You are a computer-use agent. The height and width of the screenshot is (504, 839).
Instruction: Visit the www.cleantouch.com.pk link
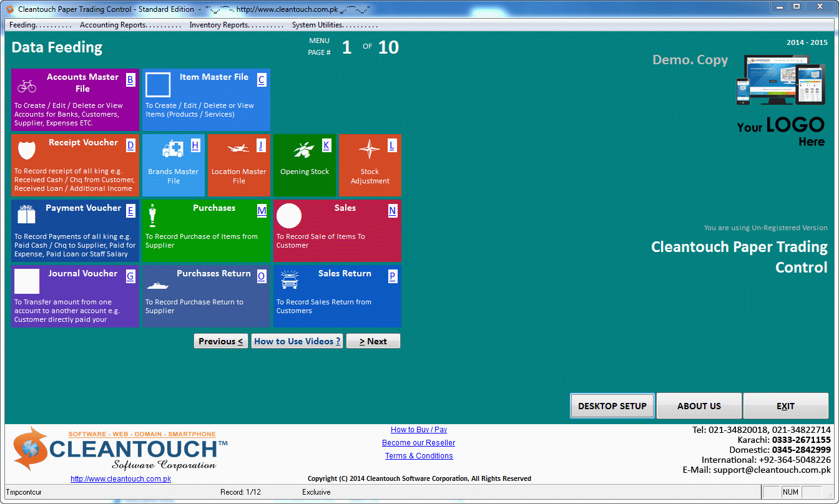[120, 479]
